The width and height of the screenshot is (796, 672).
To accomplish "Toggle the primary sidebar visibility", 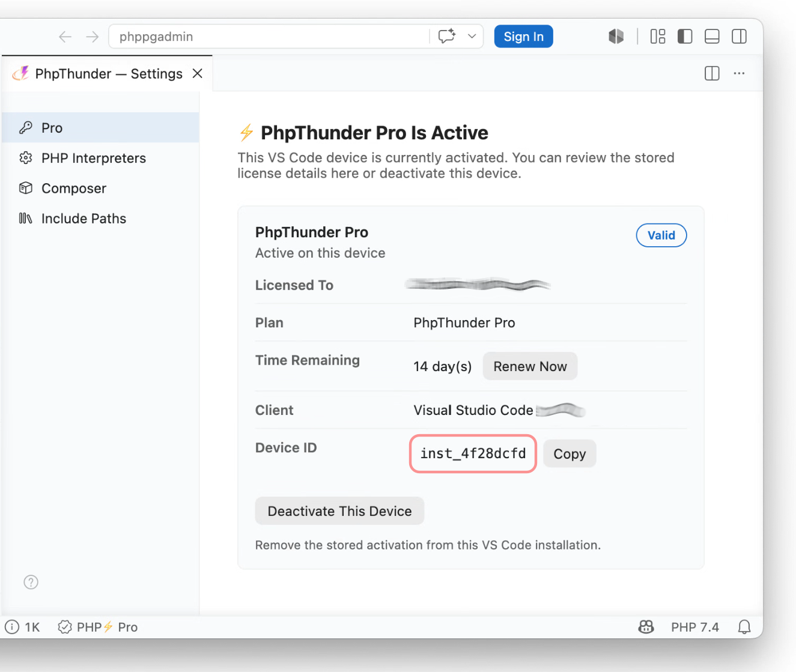I will pos(685,37).
